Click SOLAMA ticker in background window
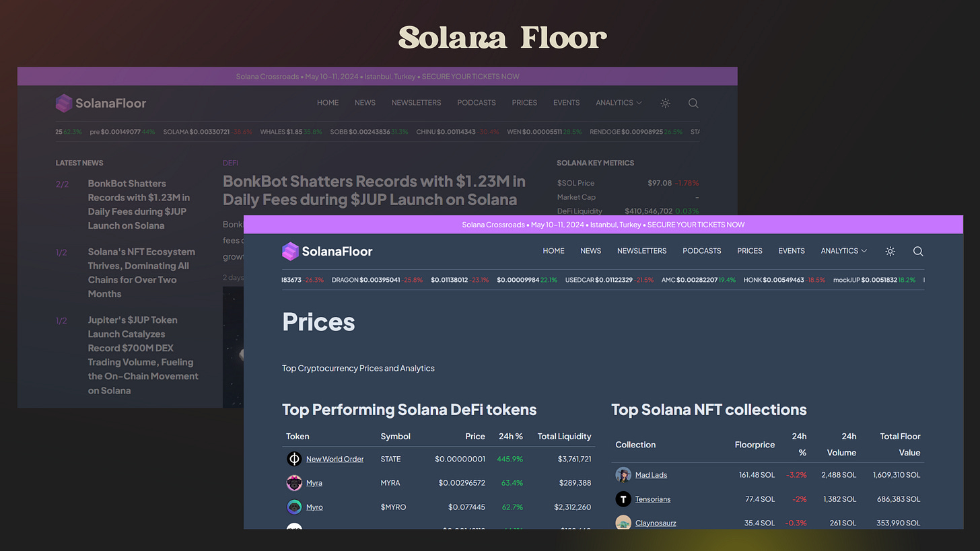This screenshot has height=551, width=980. 207,132
